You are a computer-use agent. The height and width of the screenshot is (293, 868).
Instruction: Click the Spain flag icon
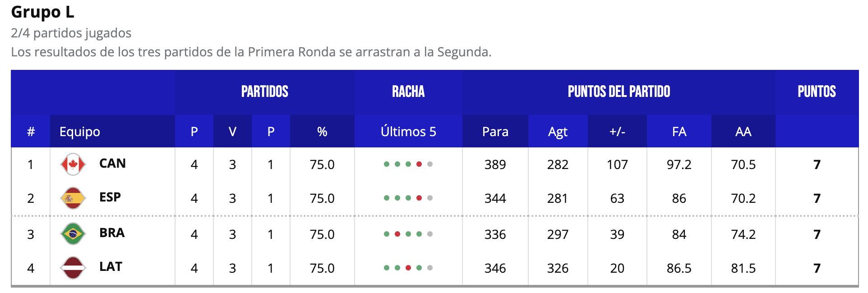pyautogui.click(x=73, y=198)
